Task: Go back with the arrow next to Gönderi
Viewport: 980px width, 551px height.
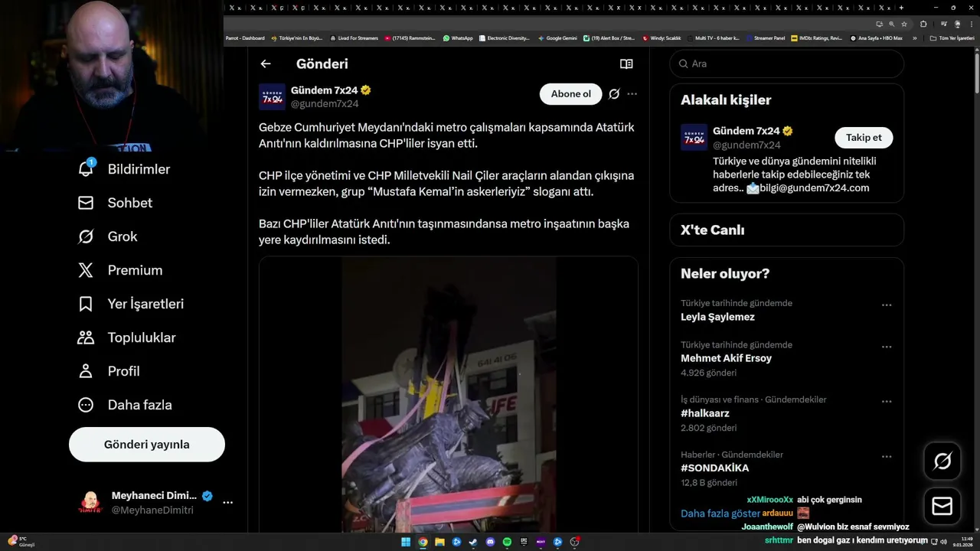Action: 266,64
